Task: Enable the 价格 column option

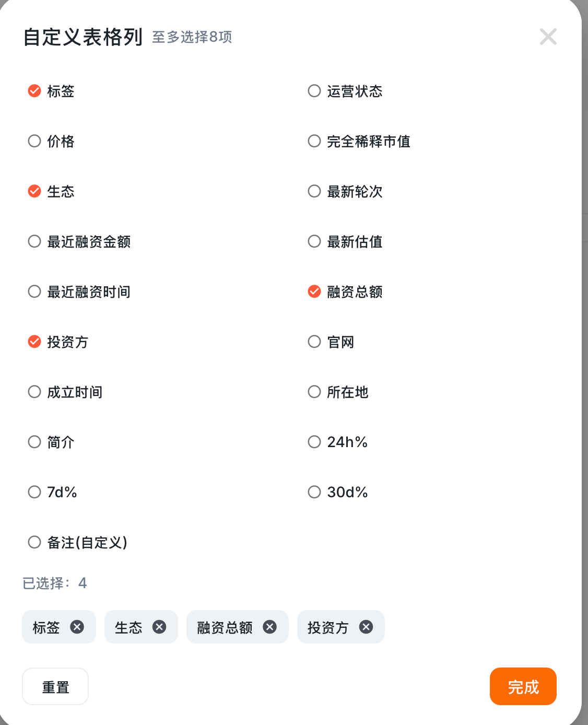Action: click(34, 141)
